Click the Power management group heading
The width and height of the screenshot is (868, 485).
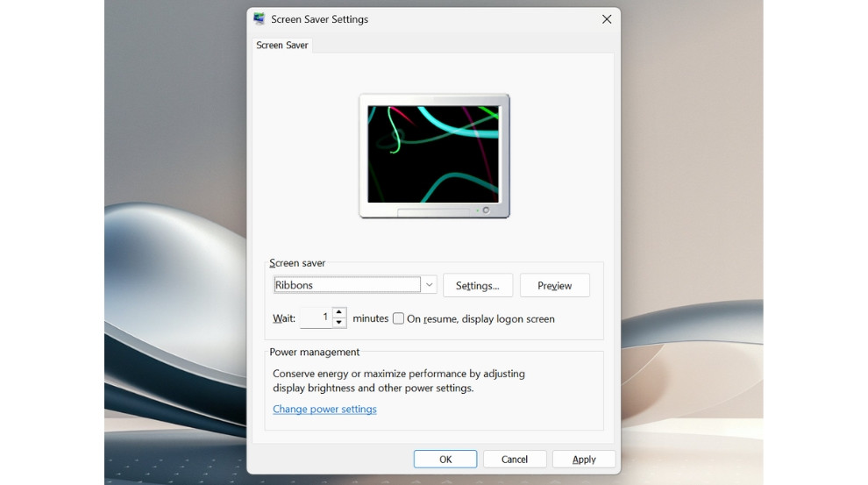(x=315, y=352)
